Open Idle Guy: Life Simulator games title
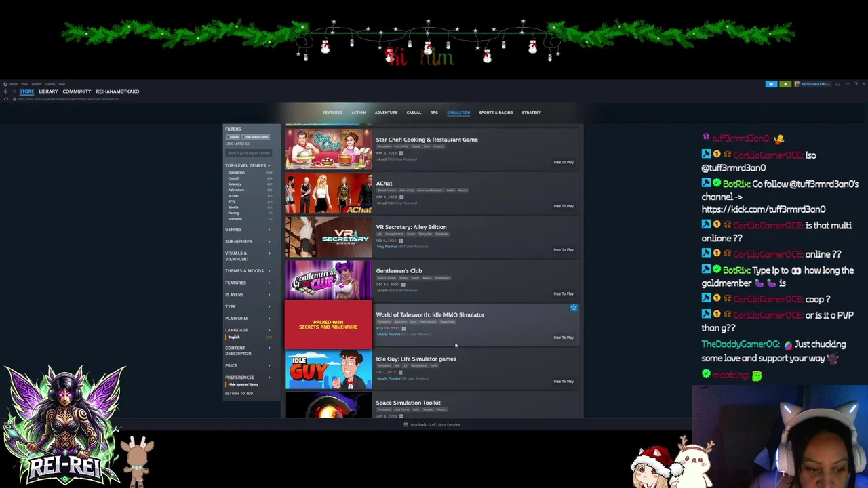 (x=416, y=359)
